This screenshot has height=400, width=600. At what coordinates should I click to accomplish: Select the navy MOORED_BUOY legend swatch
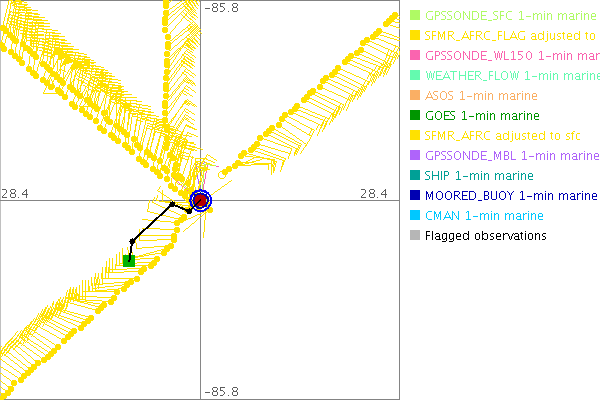click(415, 196)
